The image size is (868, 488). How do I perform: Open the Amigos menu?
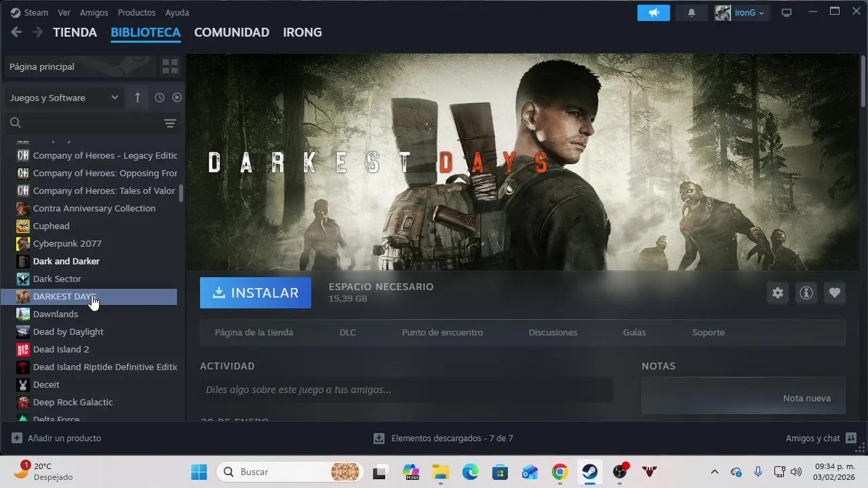tap(94, 12)
